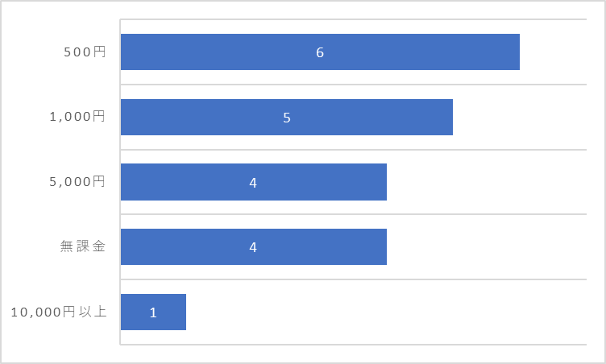Click data label 4 on 5,000円 bar

click(253, 182)
